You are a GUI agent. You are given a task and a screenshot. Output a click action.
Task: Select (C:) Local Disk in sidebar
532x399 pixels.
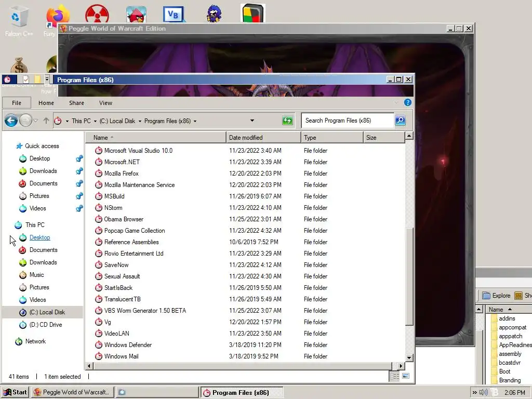tap(43, 312)
